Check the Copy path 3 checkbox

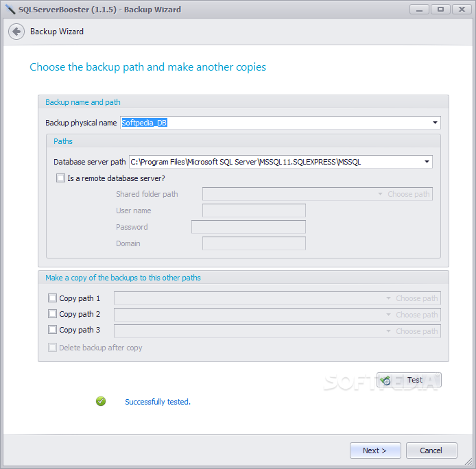pos(52,329)
